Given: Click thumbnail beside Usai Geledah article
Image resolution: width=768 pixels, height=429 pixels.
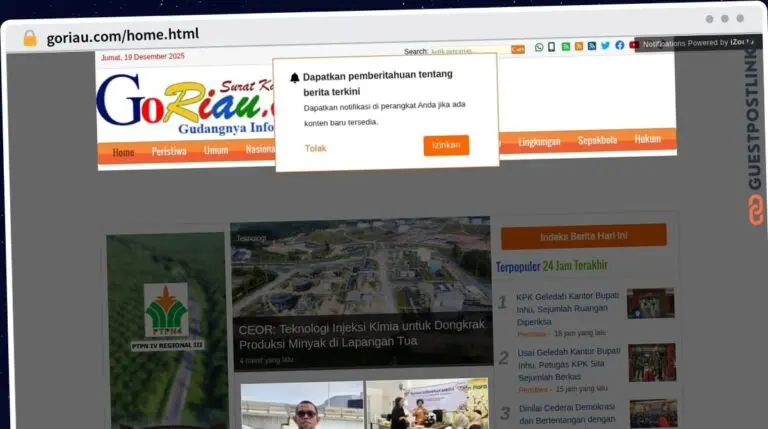Looking at the screenshot, I should tap(652, 362).
